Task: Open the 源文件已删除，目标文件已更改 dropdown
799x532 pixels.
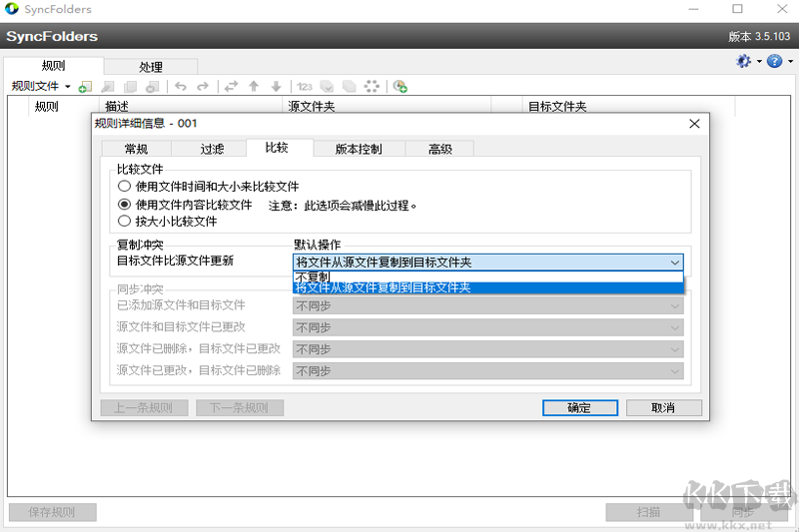Action: click(x=488, y=349)
